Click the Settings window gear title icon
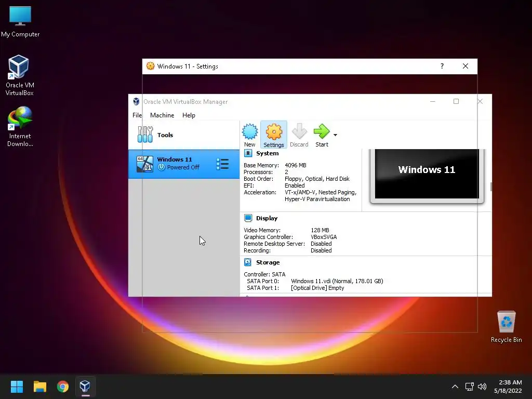 click(150, 66)
